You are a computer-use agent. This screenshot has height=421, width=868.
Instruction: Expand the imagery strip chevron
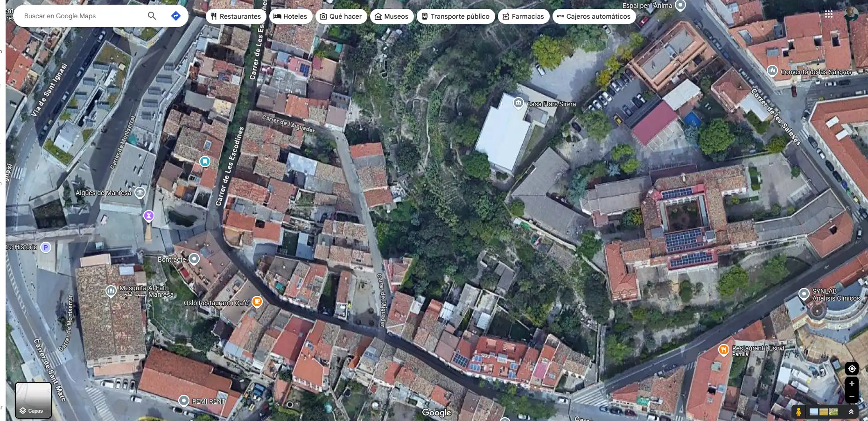851,412
